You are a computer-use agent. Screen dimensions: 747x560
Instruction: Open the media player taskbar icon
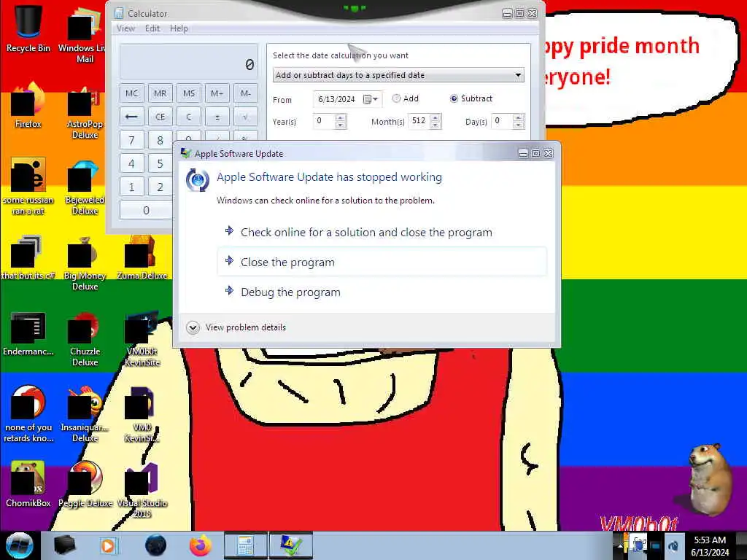click(x=108, y=545)
